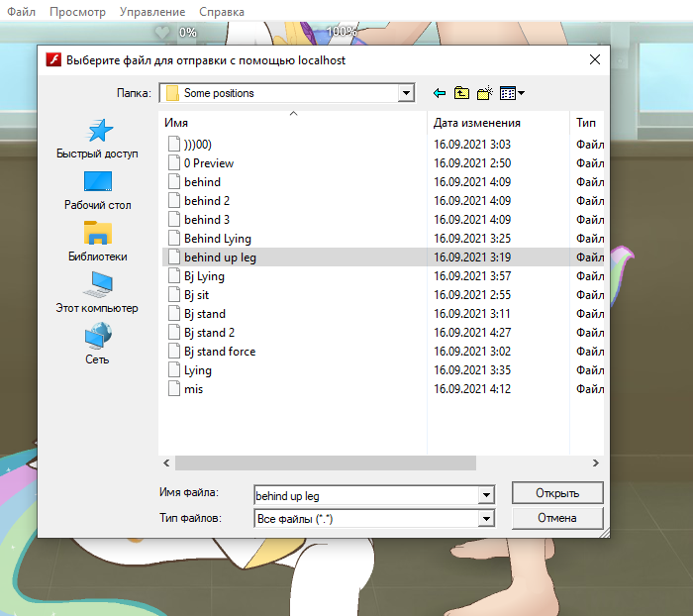Open Библиотеки in sidebar

click(97, 242)
